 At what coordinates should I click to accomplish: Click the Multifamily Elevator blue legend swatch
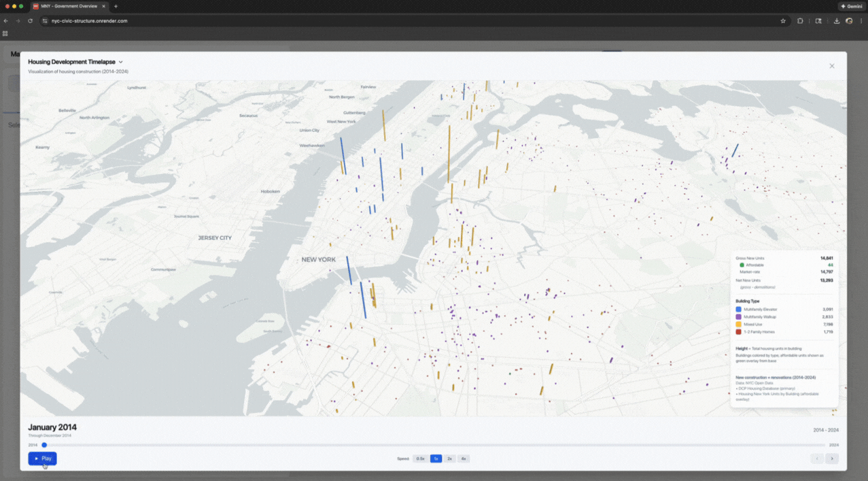tap(739, 310)
